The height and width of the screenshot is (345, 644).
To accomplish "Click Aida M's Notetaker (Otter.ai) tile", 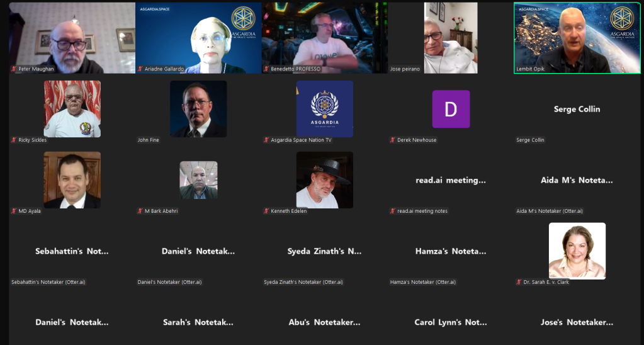I will click(x=577, y=181).
